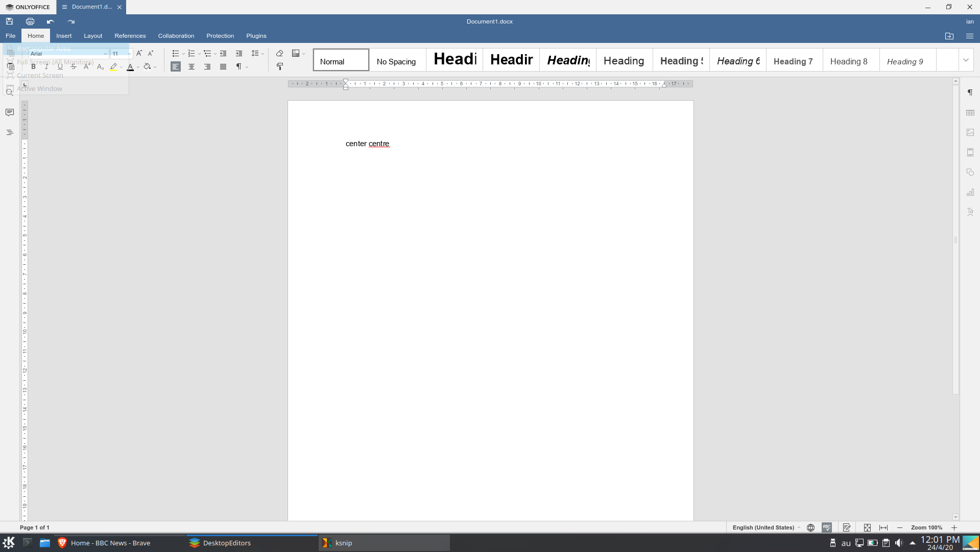Toggle spell checking in the status bar
980x552 pixels.
(x=826, y=527)
